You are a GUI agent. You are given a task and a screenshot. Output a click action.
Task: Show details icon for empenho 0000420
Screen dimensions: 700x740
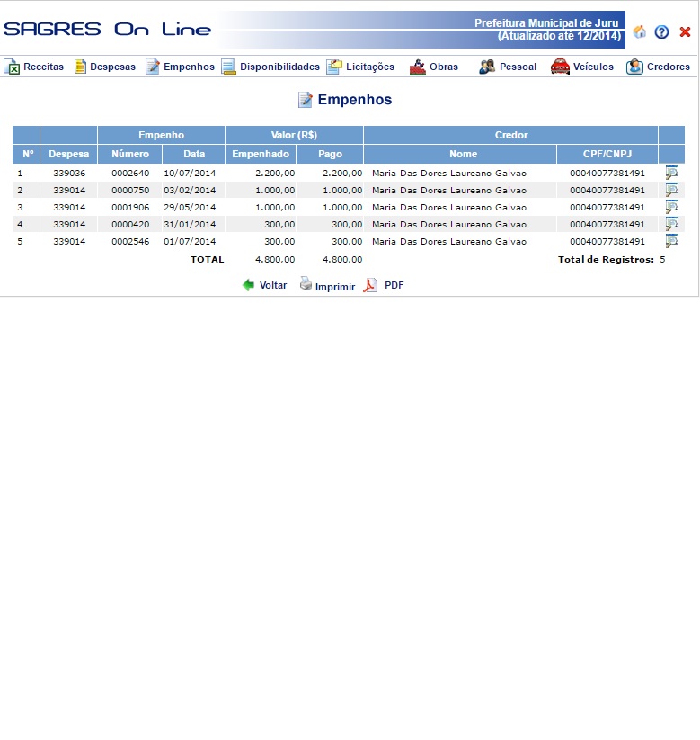point(671,224)
